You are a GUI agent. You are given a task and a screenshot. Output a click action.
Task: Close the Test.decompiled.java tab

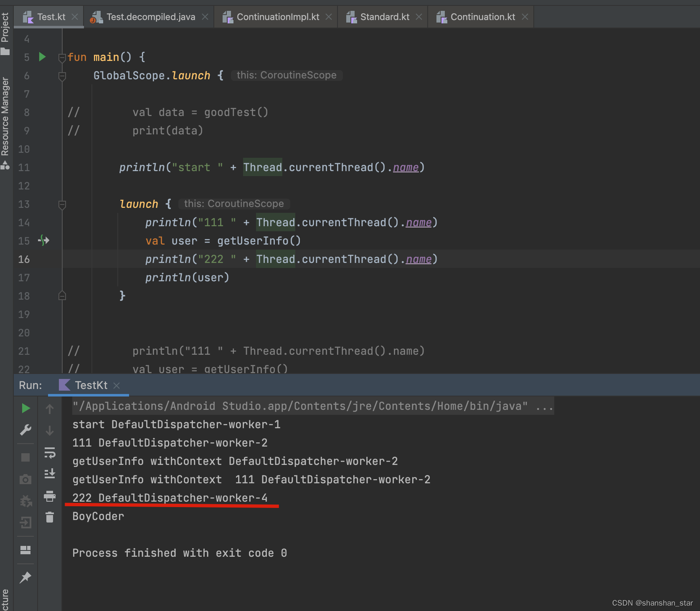[205, 17]
